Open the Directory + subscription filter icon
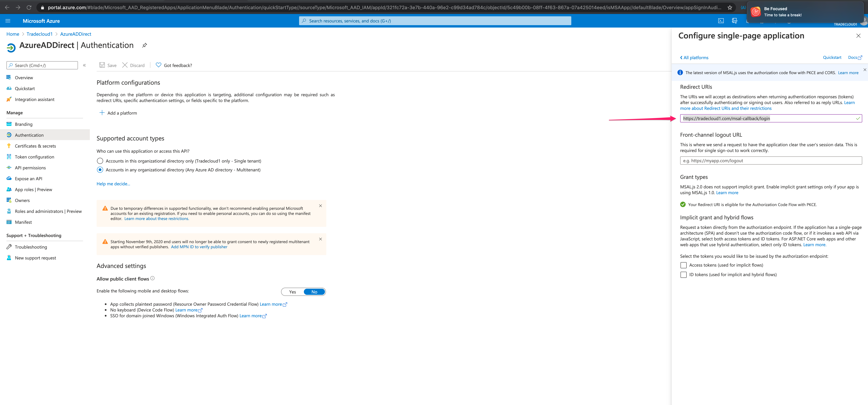 click(x=735, y=21)
